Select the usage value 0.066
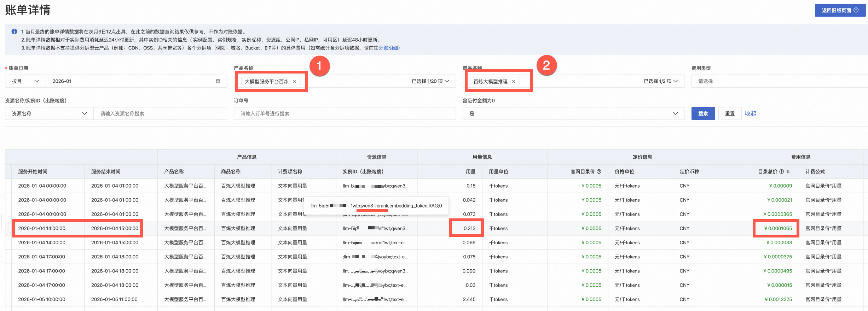 click(469, 242)
